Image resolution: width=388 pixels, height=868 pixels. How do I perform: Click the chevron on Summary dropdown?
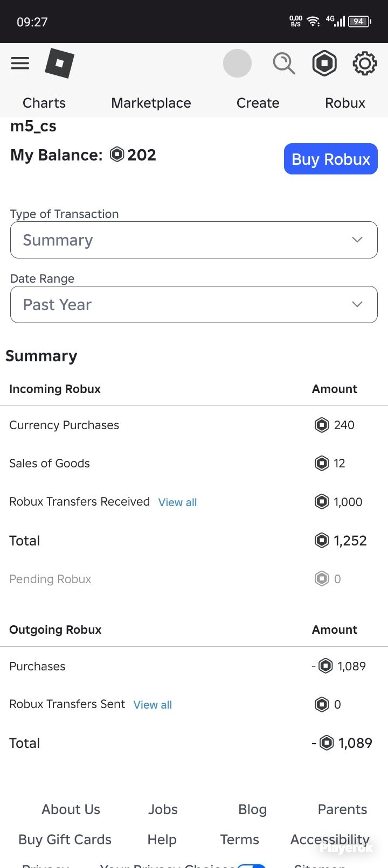[x=357, y=240]
